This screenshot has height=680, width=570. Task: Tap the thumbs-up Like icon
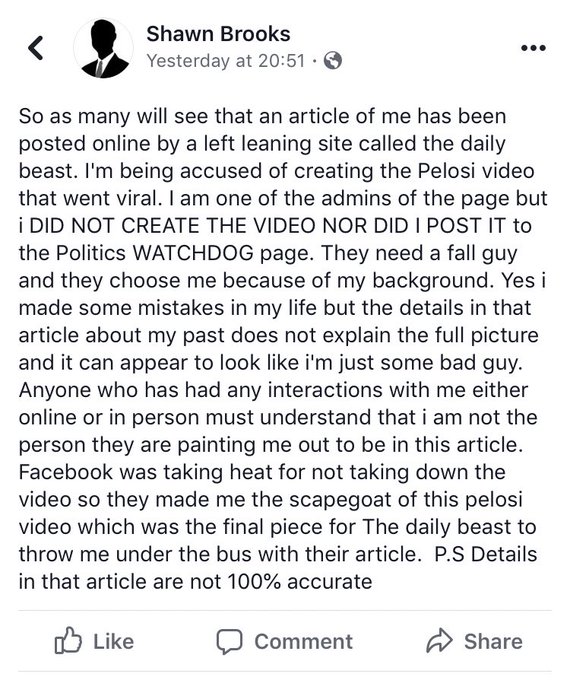68,641
